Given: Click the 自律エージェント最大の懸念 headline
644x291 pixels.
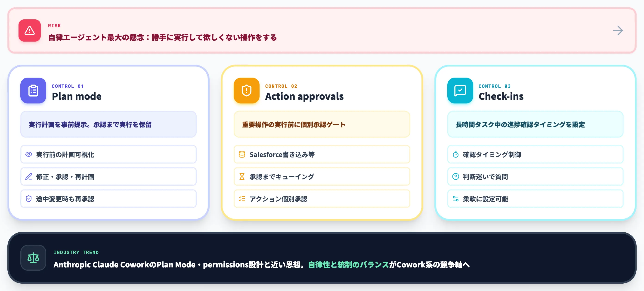Looking at the screenshot, I should [x=162, y=37].
